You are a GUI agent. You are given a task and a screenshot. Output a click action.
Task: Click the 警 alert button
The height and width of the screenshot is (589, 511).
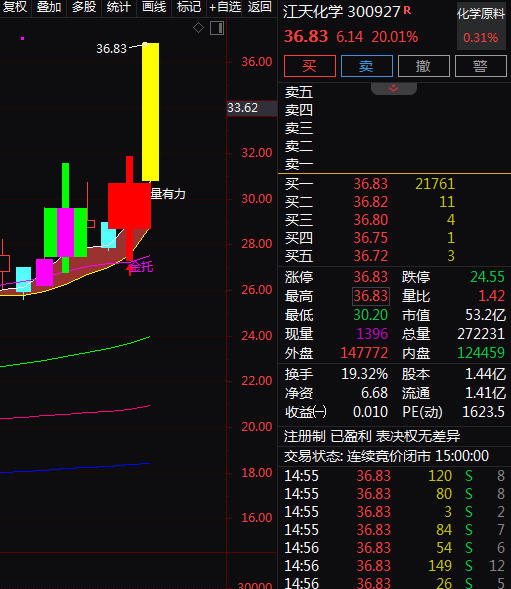pos(481,66)
